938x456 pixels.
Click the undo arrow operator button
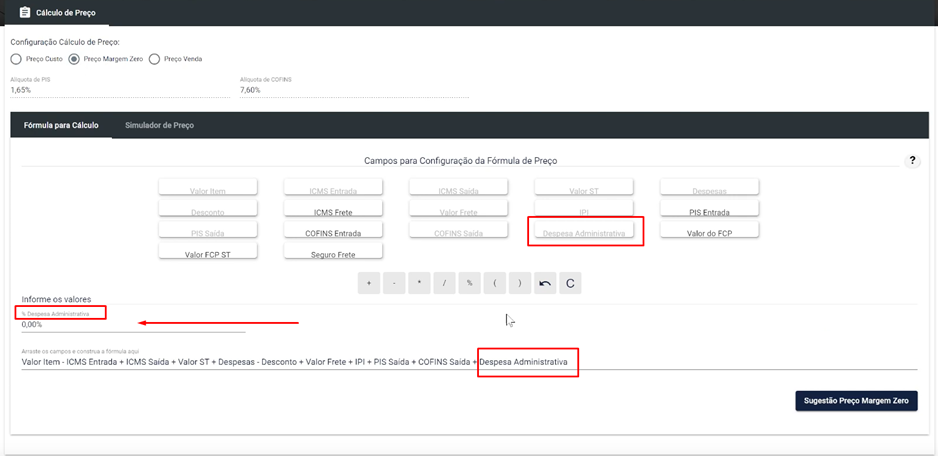coord(545,283)
